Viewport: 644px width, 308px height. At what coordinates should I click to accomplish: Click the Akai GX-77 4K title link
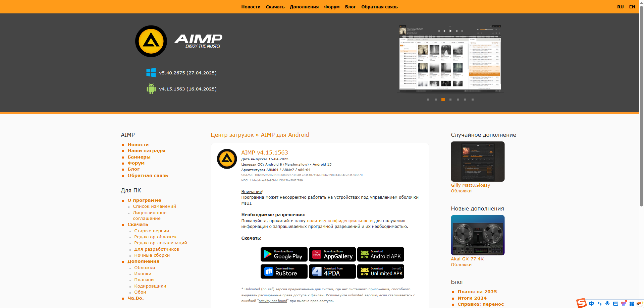pyautogui.click(x=467, y=259)
